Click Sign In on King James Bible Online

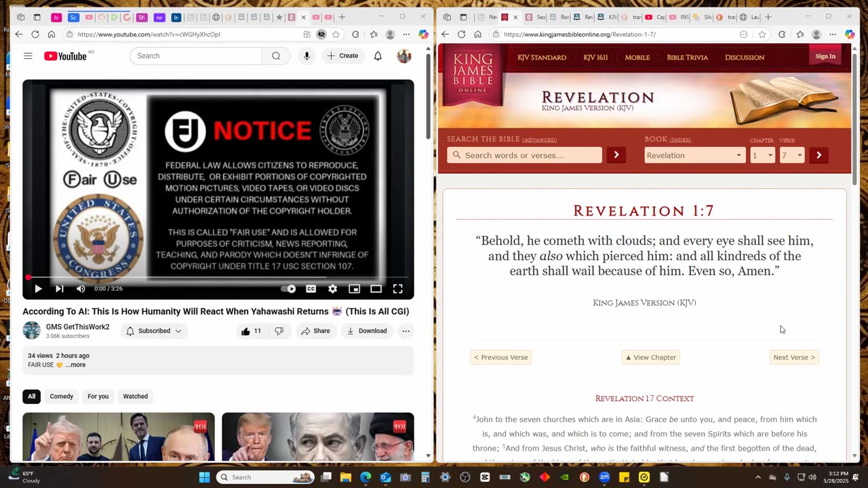825,56
